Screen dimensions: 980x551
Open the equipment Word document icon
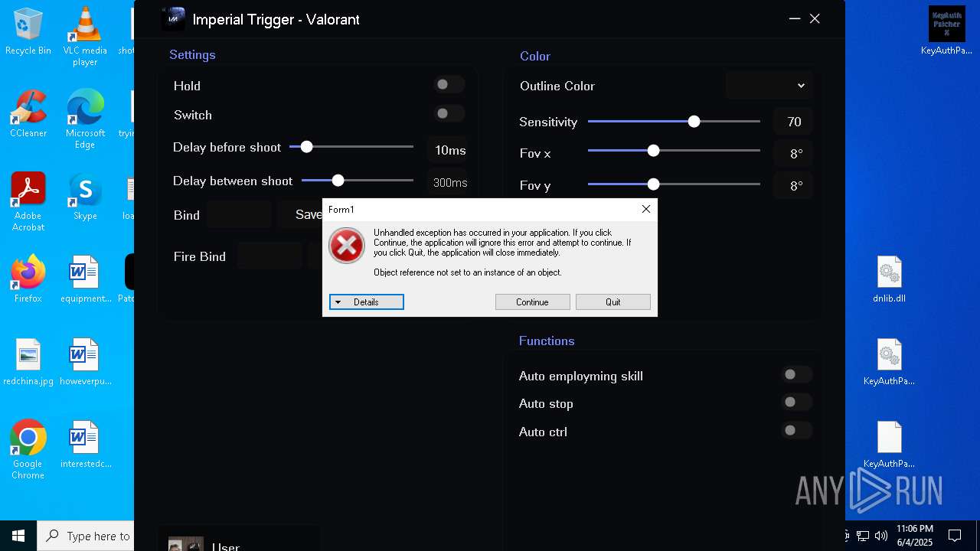[85, 279]
